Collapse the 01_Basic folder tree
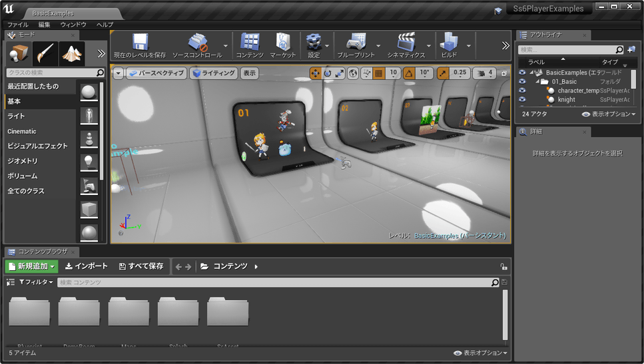 (x=537, y=82)
